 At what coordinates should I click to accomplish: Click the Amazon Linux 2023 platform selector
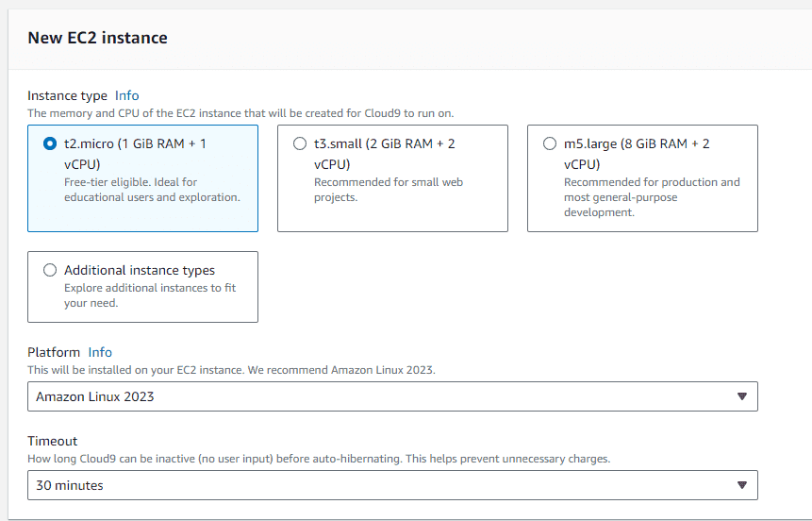click(392, 396)
